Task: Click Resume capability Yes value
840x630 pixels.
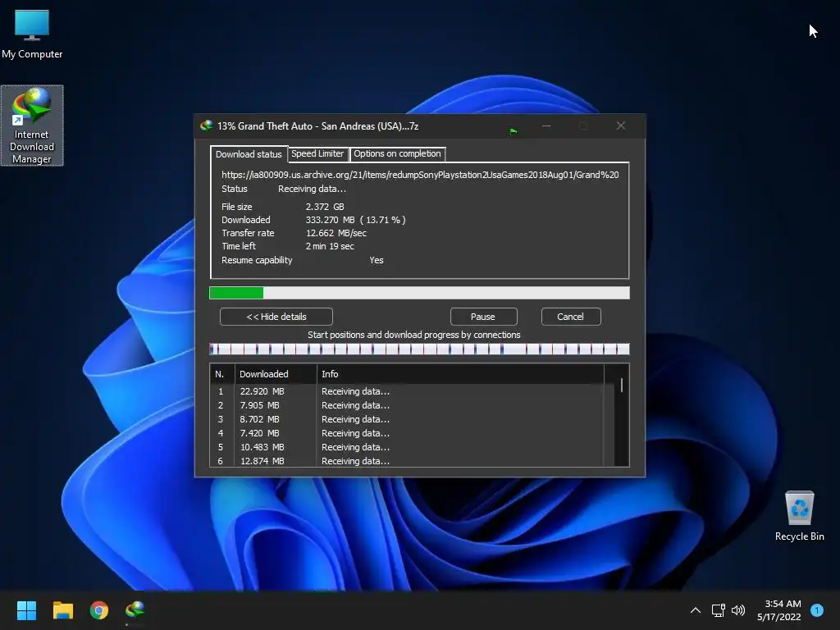Action: [376, 260]
